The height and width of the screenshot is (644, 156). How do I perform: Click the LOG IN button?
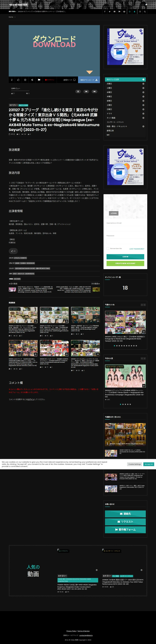(x=125, y=257)
